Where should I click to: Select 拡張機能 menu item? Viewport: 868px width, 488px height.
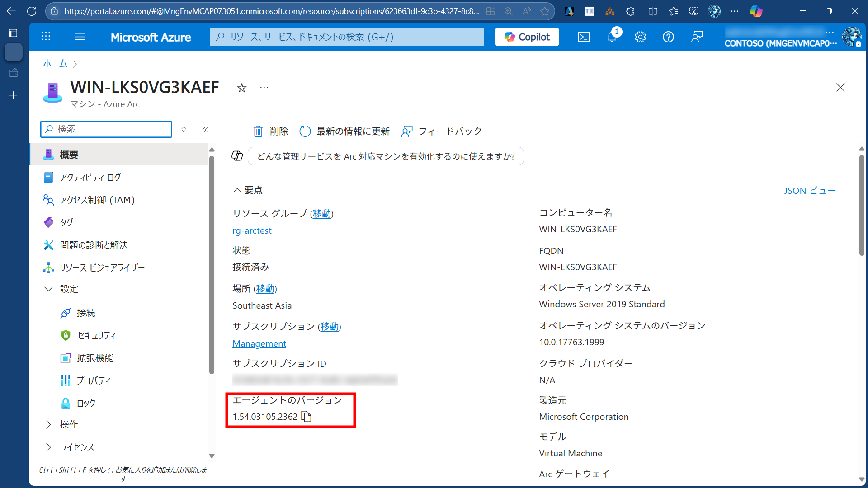tap(95, 358)
